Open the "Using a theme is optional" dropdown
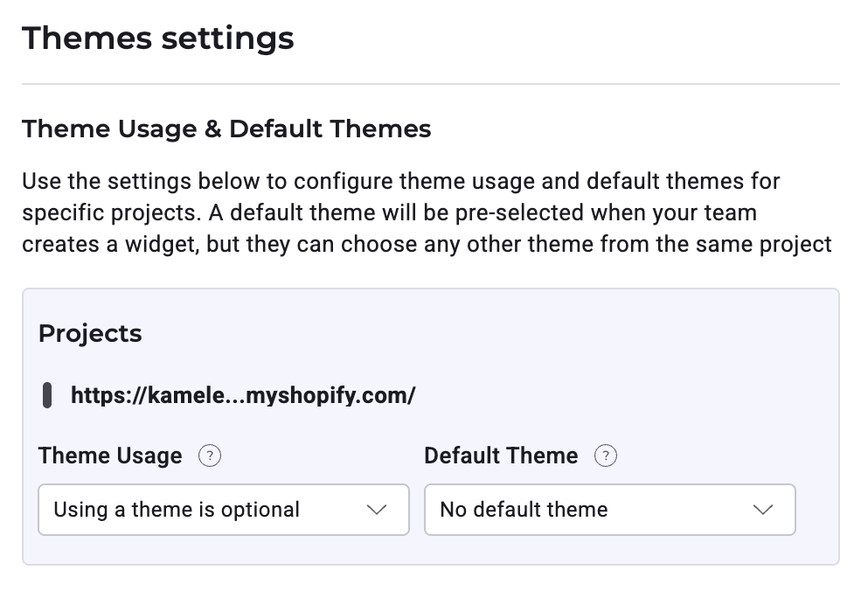The height and width of the screenshot is (598, 868). point(223,510)
